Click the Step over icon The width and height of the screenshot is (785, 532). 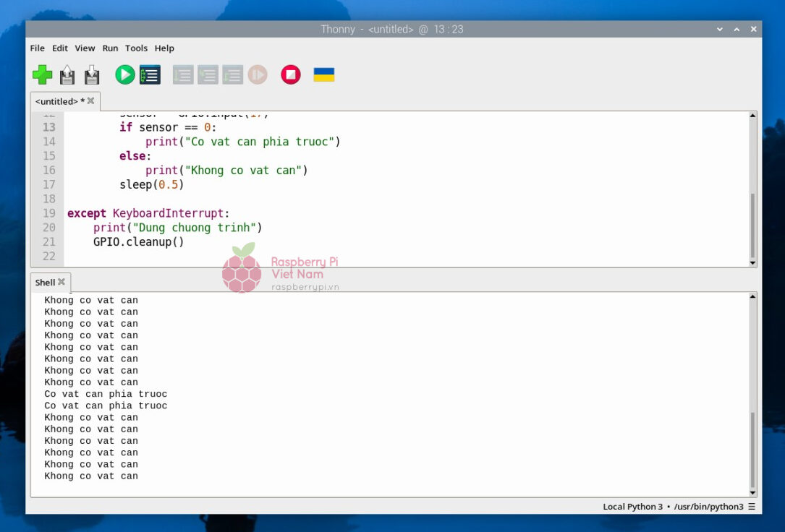[x=183, y=74]
